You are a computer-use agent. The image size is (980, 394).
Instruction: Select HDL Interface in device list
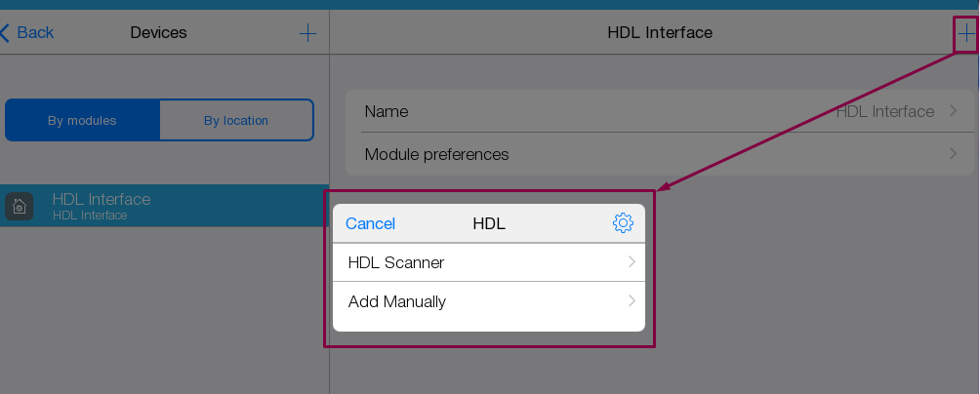pos(164,206)
